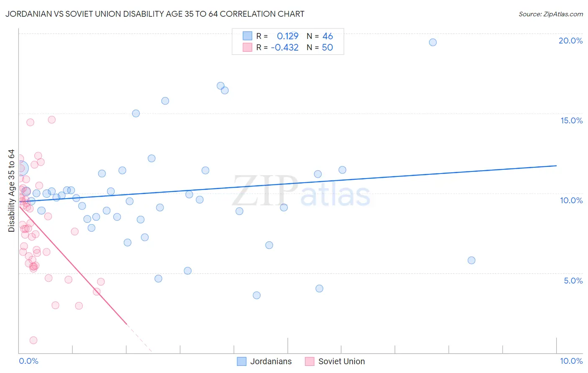588x373 pixels.
Task: Click the Disability Age 35 to 64 axis title
Action: 11,191
